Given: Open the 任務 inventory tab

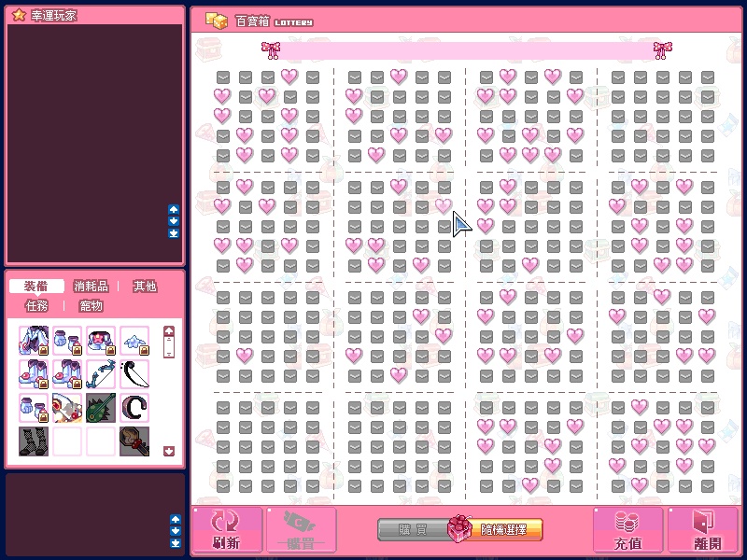Looking at the screenshot, I should [38, 305].
